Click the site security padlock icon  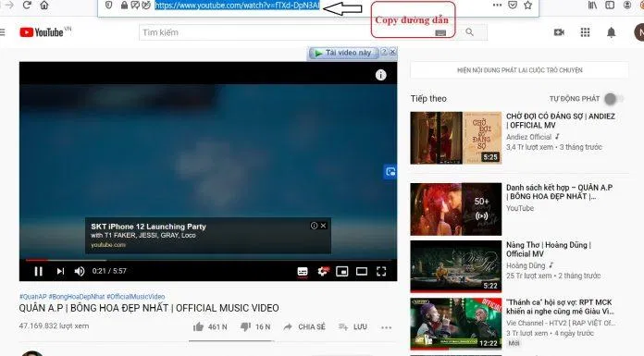(x=124, y=6)
